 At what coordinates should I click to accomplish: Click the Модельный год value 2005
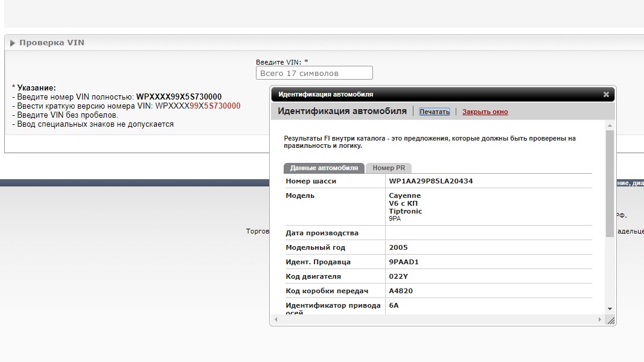coord(398,247)
